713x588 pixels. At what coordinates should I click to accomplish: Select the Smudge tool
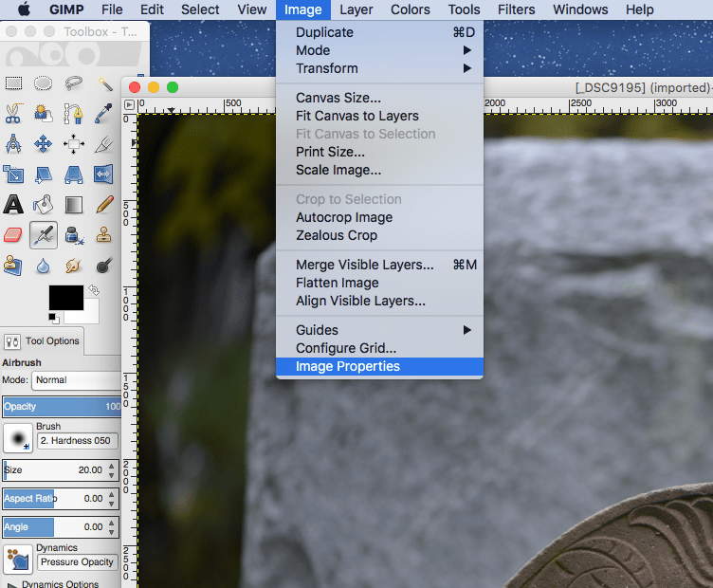pos(74,266)
